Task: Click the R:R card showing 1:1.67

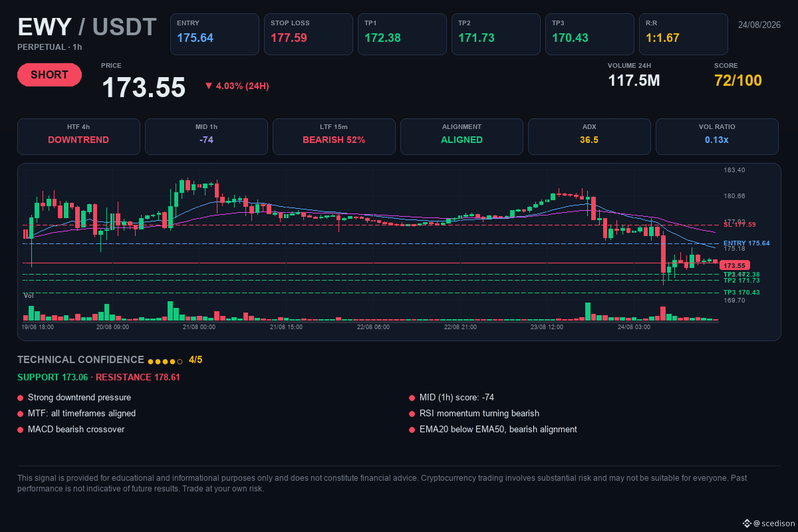Action: click(x=683, y=34)
